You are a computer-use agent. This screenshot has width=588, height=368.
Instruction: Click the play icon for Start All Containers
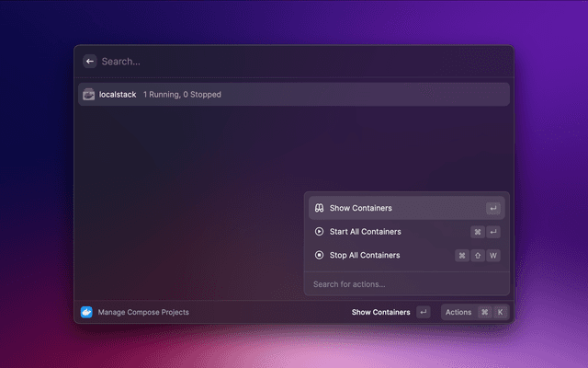coord(319,232)
